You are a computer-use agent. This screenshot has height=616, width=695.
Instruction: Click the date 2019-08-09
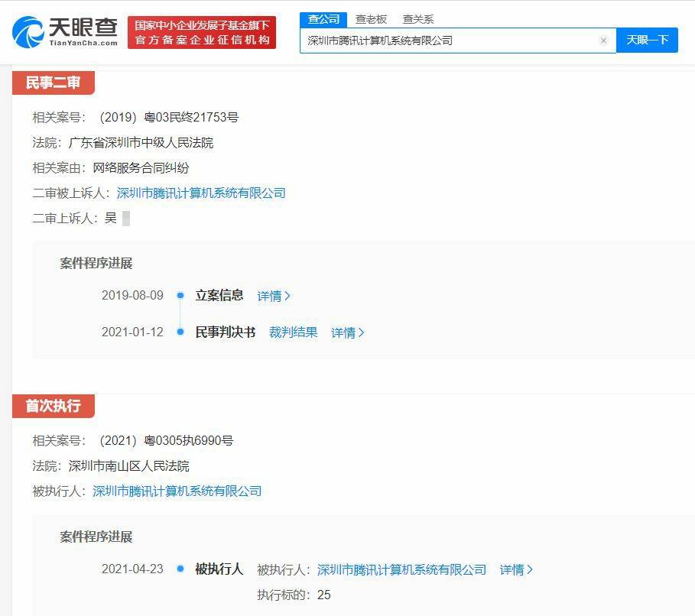point(132,295)
